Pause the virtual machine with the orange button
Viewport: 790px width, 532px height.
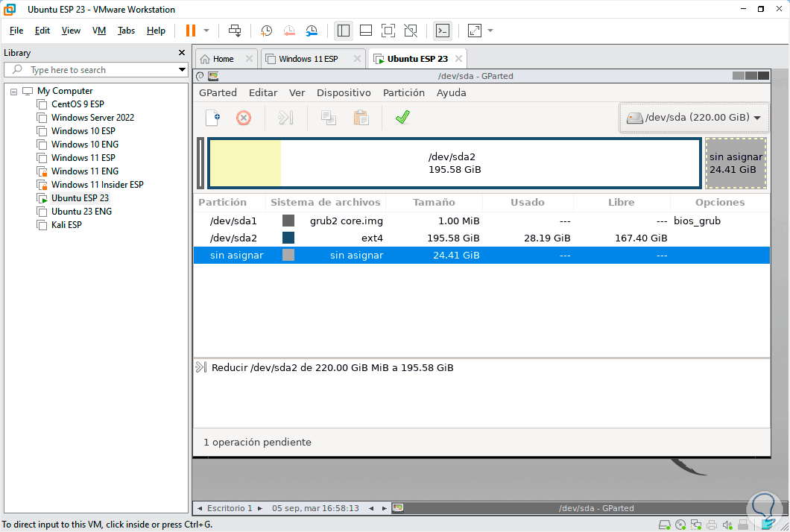(191, 31)
